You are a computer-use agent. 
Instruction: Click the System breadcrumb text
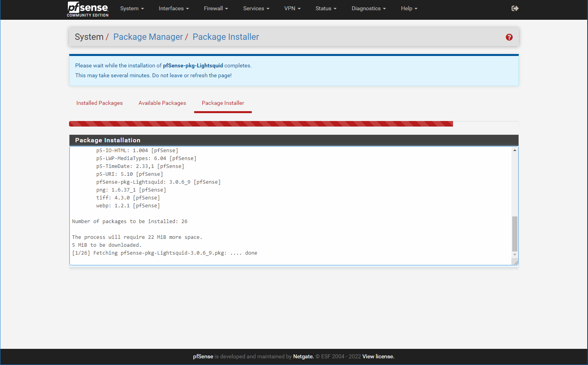[89, 37]
